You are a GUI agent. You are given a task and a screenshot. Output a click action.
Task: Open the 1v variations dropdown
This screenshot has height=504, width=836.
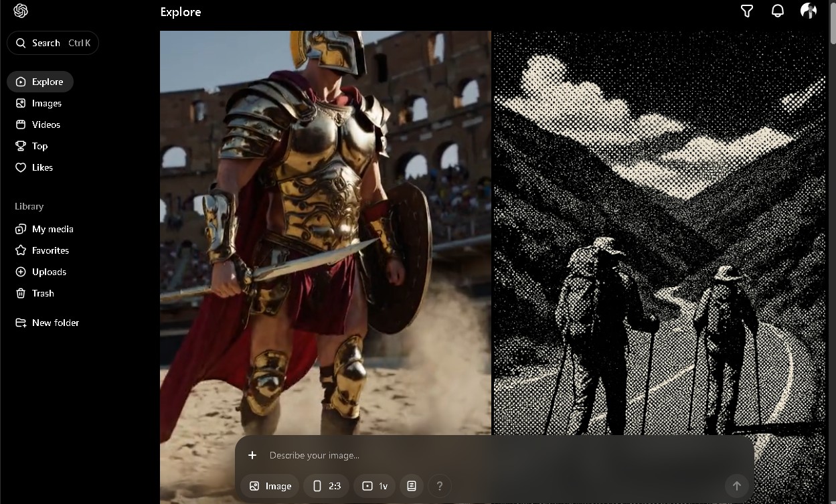pos(375,486)
